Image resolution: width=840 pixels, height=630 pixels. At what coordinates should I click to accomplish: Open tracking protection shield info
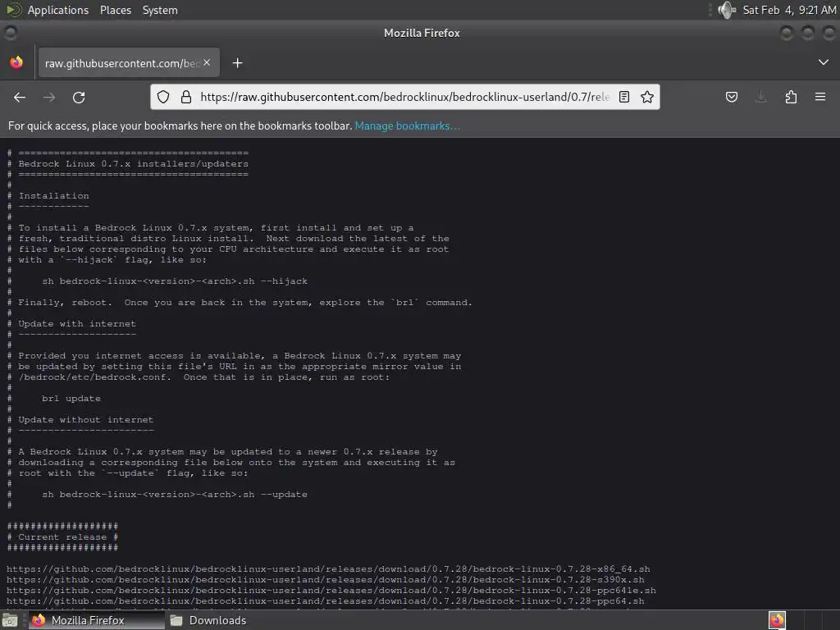click(163, 97)
